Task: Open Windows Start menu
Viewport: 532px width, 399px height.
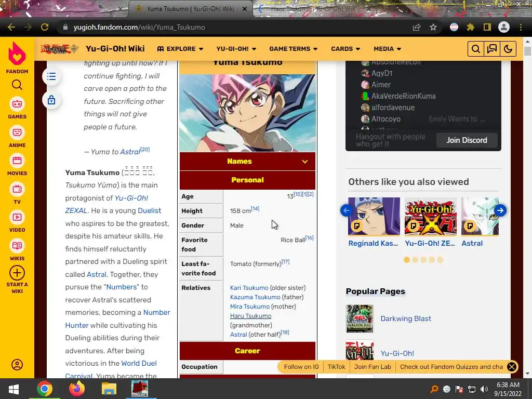Action: click(x=14, y=389)
